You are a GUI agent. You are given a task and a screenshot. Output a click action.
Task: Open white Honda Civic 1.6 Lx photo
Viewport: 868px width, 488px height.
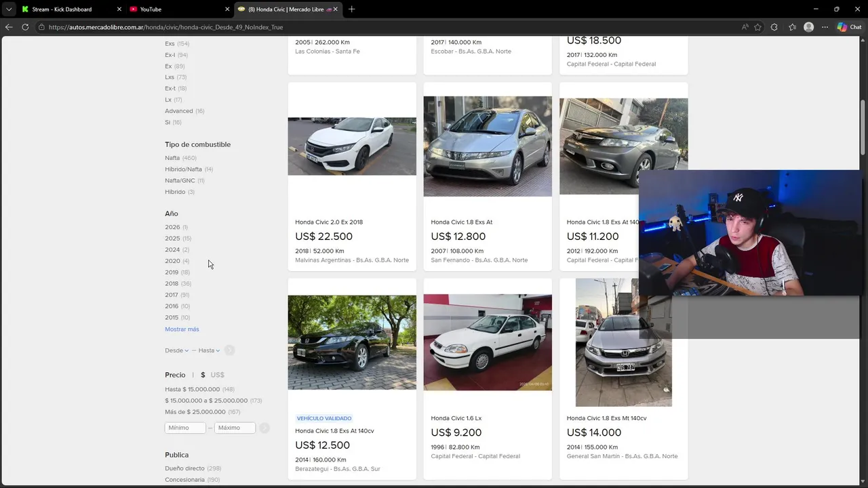[488, 342]
